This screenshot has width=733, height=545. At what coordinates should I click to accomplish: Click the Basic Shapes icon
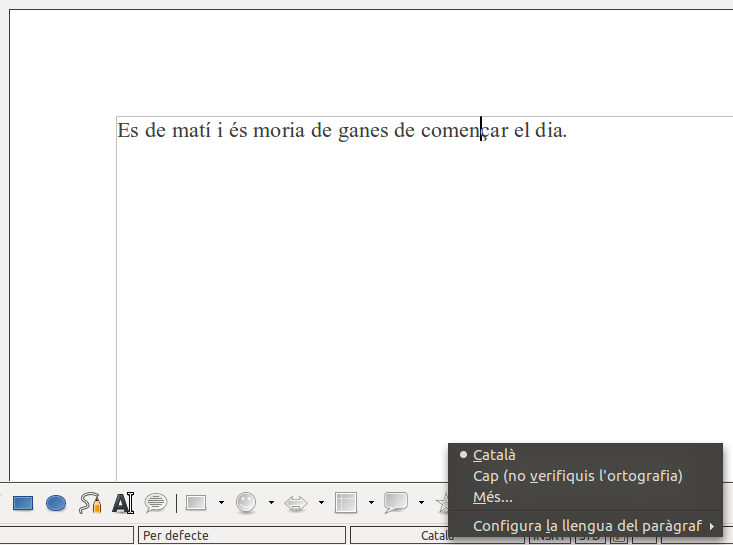pyautogui.click(x=196, y=503)
